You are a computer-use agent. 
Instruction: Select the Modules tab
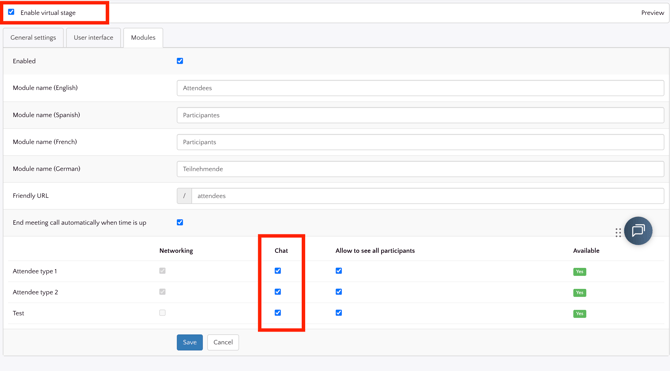point(143,38)
